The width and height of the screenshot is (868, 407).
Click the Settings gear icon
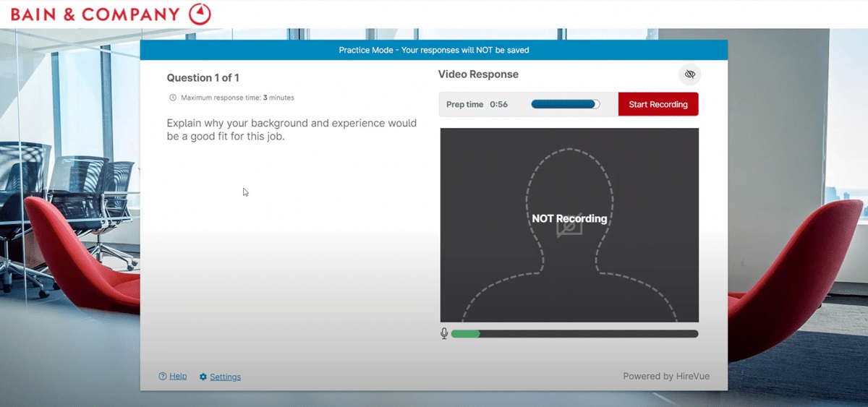click(203, 377)
